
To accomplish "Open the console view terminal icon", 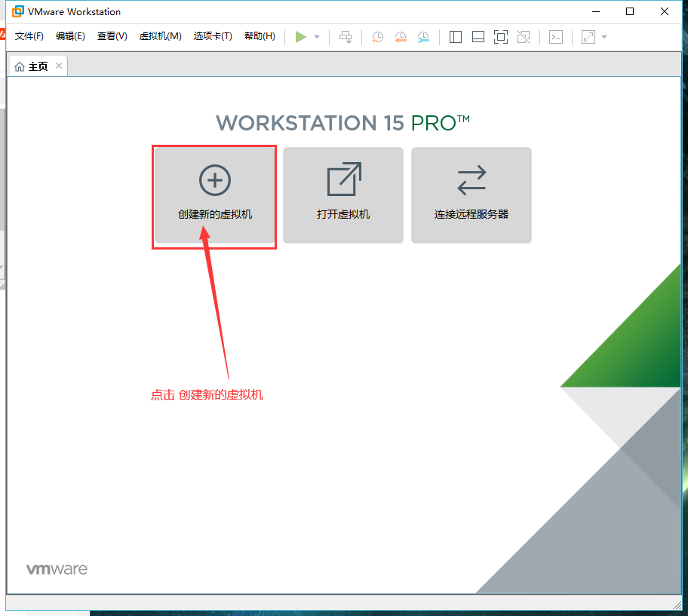I will coord(556,37).
